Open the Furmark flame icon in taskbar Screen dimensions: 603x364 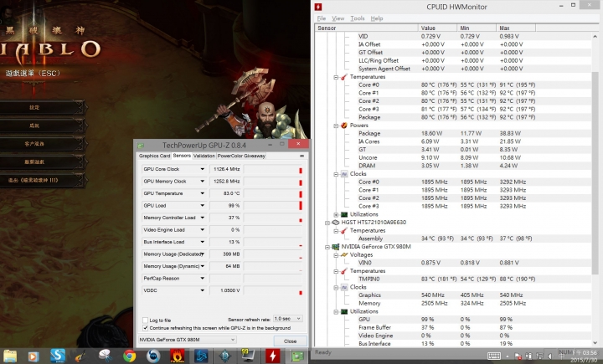178,356
